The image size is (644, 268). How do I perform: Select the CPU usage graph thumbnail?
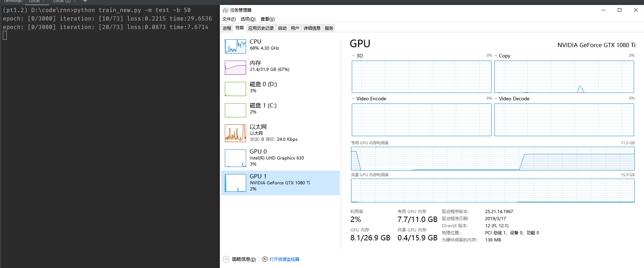point(235,46)
